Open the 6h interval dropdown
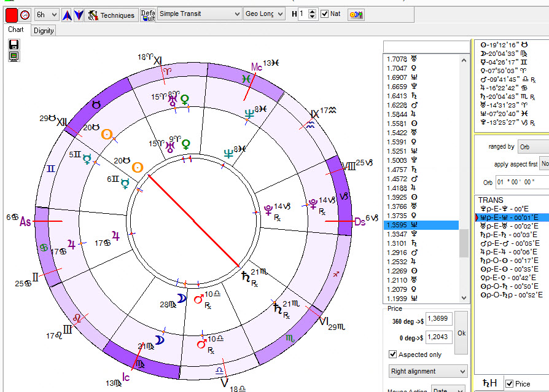 (47, 15)
